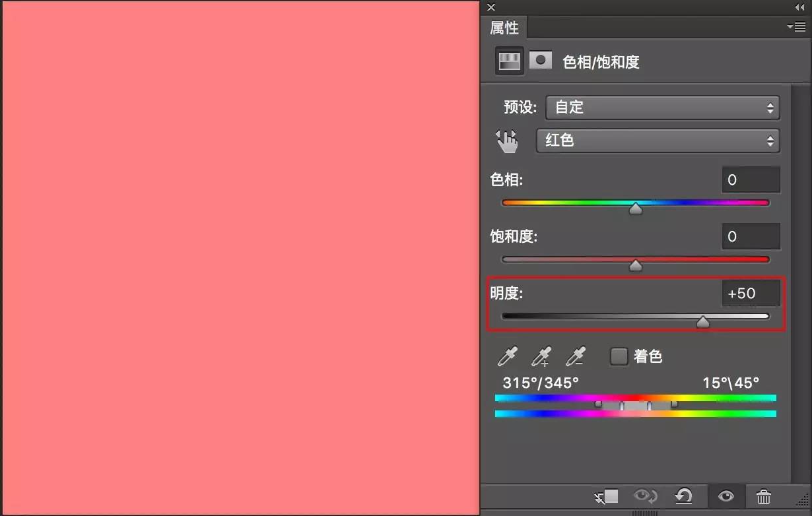Click the 明度 lightness slider thumb

[703, 322]
